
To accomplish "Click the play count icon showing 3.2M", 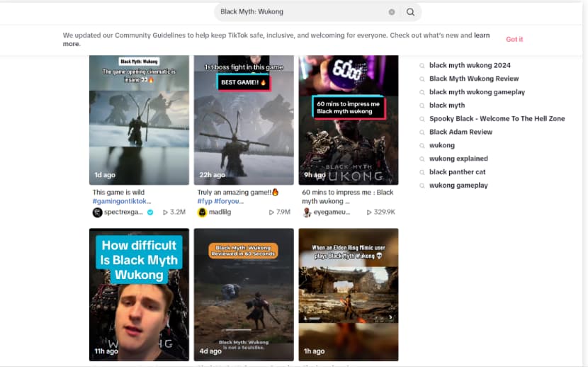I will (x=165, y=212).
